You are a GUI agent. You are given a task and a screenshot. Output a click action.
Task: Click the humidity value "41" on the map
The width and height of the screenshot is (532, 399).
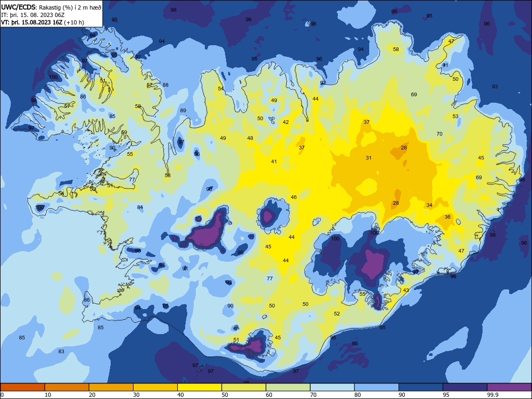tap(274, 162)
